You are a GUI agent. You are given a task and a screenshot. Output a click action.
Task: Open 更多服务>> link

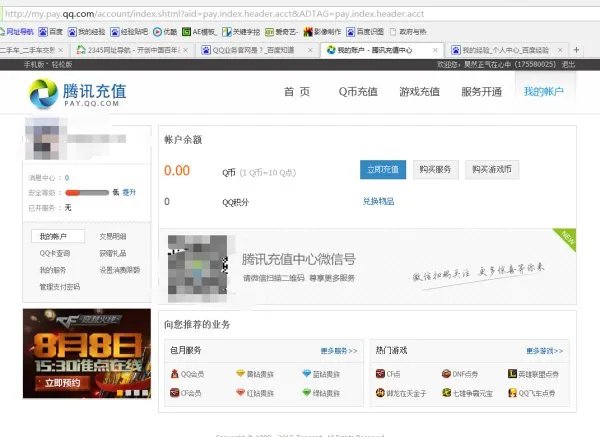339,351
